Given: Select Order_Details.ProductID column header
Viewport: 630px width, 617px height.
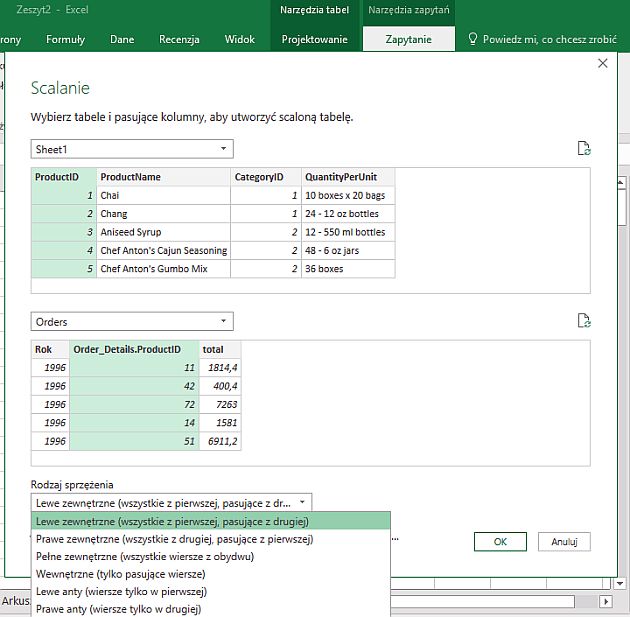Looking at the screenshot, I should (x=134, y=349).
